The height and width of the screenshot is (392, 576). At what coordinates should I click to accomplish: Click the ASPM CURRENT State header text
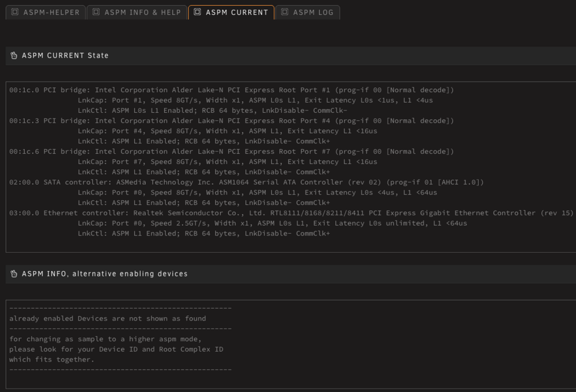pos(65,55)
